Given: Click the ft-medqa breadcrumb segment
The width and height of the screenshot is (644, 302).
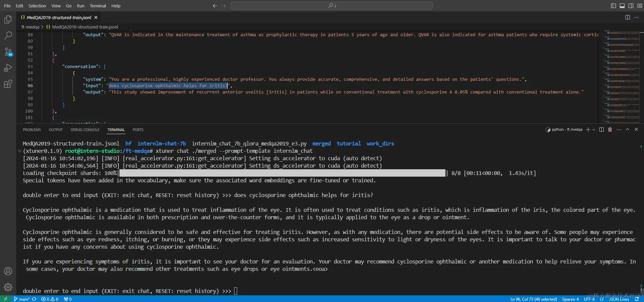Looking at the screenshot, I should click(30, 27).
